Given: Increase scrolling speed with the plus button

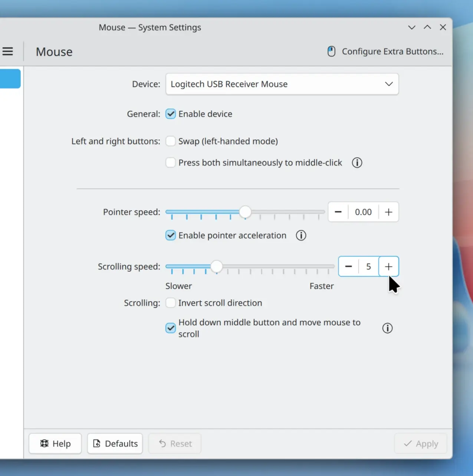Looking at the screenshot, I should point(388,266).
